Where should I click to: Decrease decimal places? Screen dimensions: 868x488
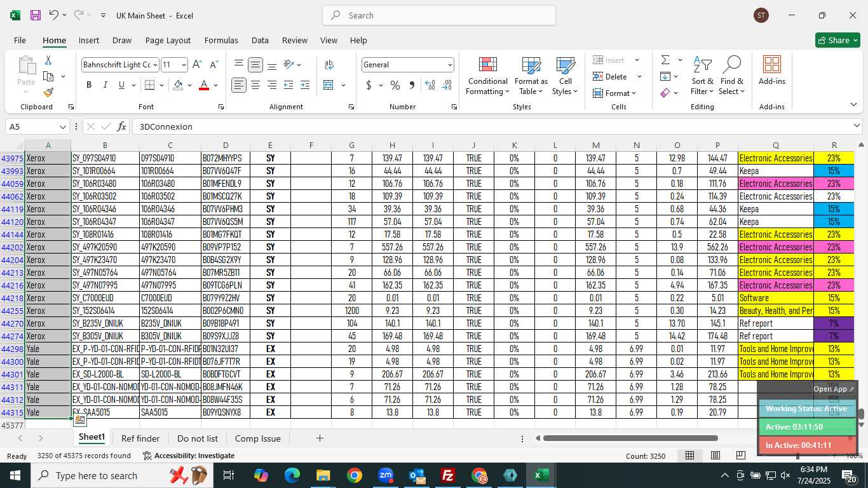447,85
